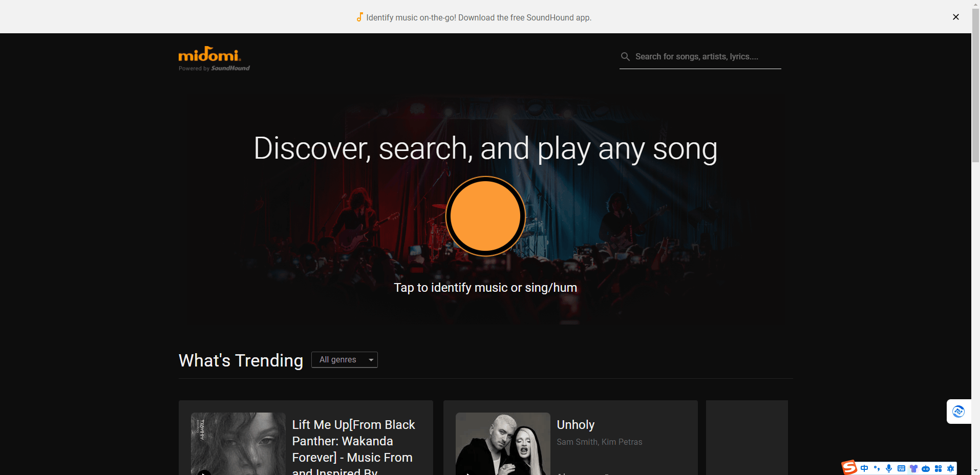The width and height of the screenshot is (980, 475).
Task: Click the Sogou microphone voice input icon
Action: click(889, 468)
